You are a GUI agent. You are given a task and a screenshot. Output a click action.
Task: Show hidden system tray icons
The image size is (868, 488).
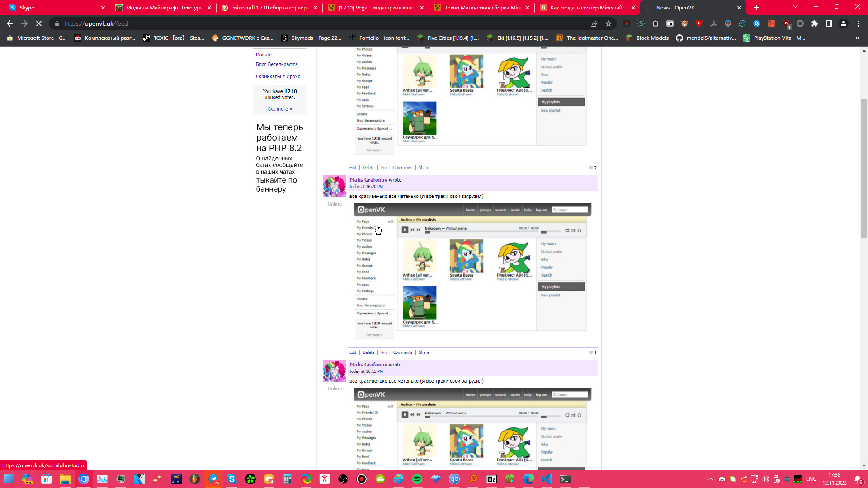711,479
